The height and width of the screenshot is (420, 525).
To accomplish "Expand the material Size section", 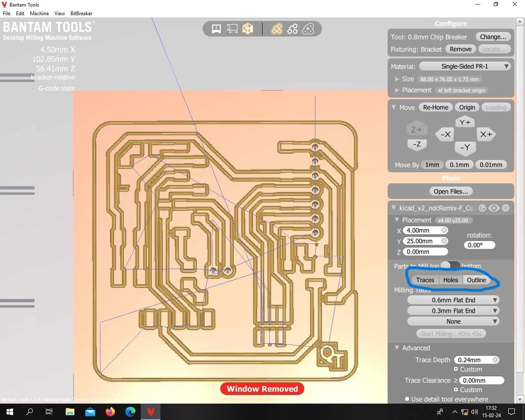I will [x=397, y=79].
